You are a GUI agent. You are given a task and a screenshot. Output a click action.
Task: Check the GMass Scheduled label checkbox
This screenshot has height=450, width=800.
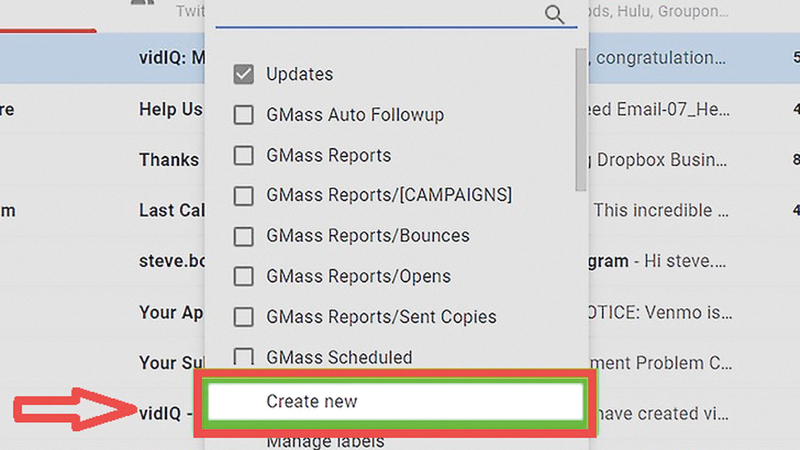(243, 357)
